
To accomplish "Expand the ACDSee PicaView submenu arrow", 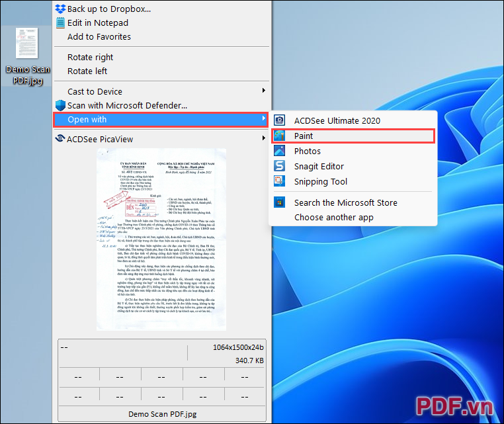I will (263, 138).
